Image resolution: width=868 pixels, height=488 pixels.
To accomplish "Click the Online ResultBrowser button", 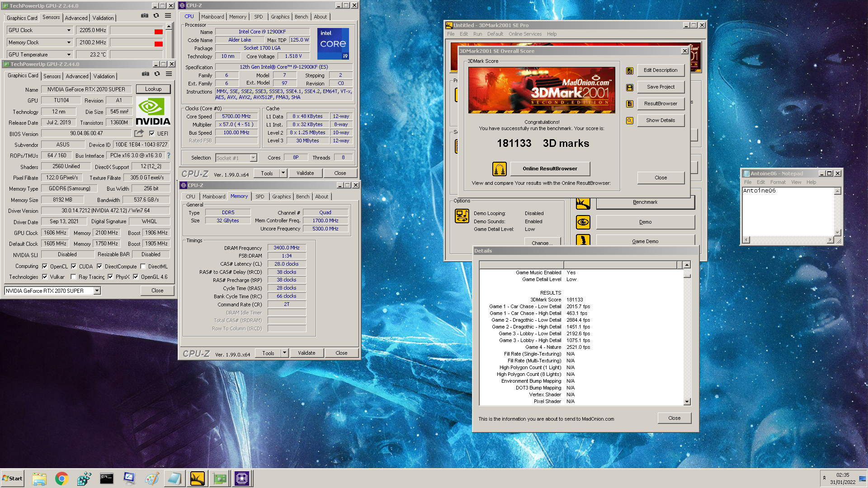I will [x=550, y=169].
